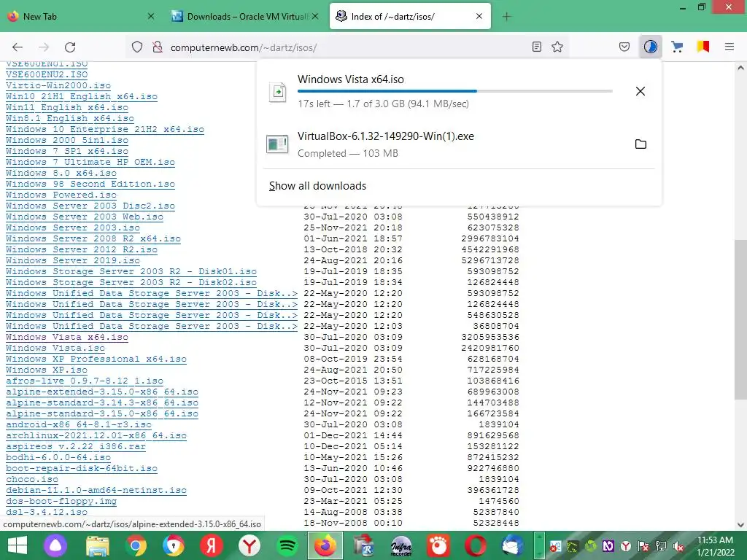Open the taskbar clock showing 11:53 AM
This screenshot has height=560, width=747.
715,545
